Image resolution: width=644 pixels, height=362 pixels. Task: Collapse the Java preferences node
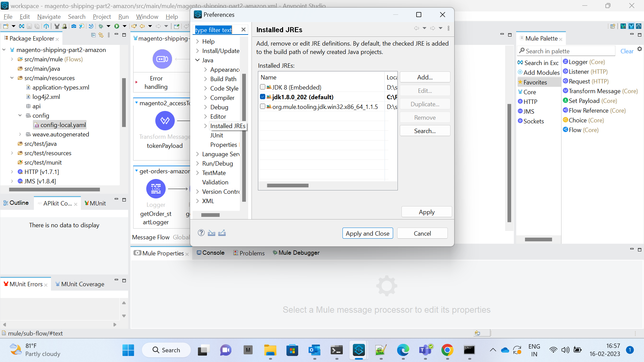click(x=198, y=60)
